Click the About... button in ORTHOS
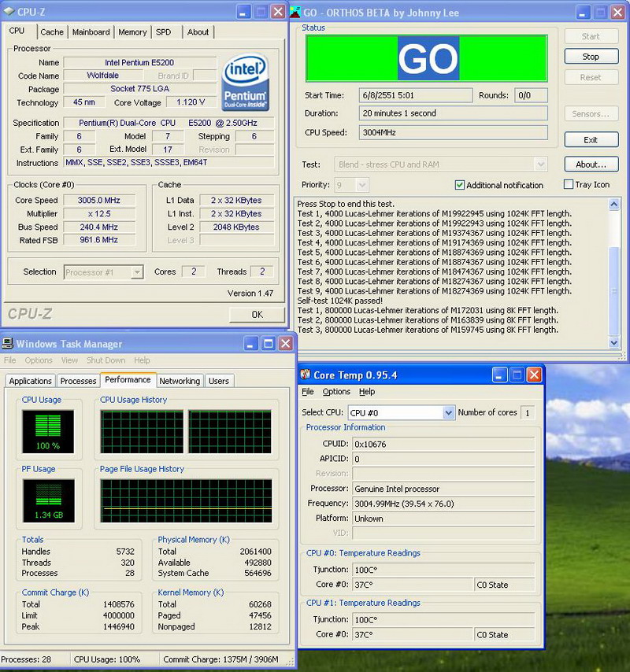 coord(591,164)
